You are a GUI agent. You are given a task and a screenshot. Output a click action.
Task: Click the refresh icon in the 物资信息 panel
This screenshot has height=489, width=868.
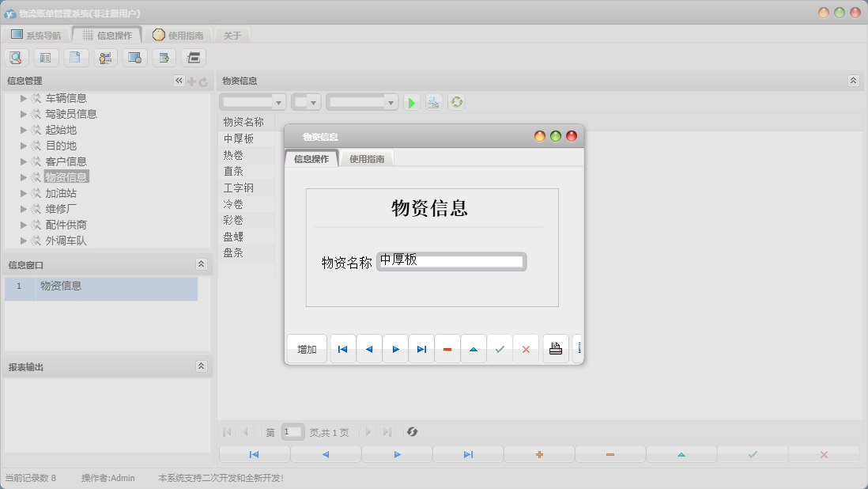456,101
